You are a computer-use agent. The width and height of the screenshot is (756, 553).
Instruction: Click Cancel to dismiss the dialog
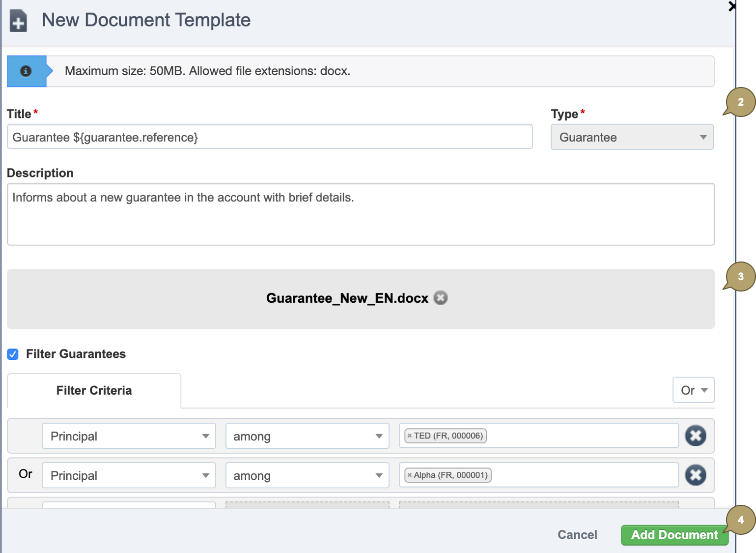[577, 535]
